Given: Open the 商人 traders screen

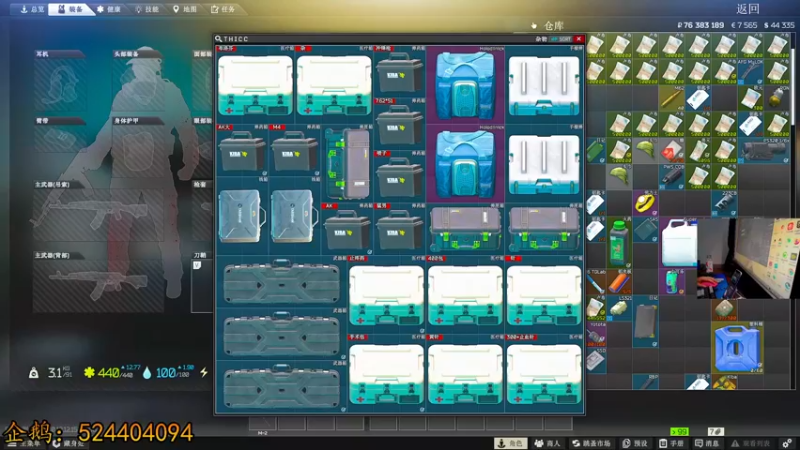Looking at the screenshot, I should pos(547,443).
